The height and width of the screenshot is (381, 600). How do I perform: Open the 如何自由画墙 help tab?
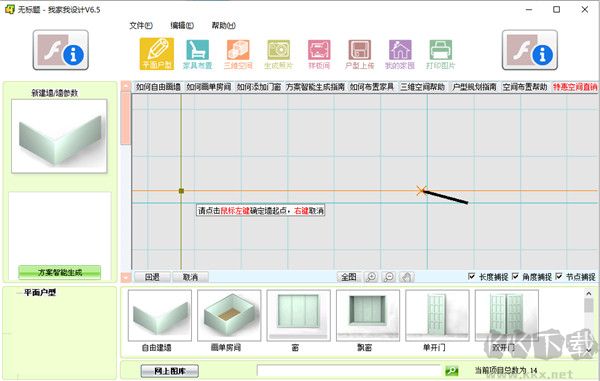[x=158, y=87]
